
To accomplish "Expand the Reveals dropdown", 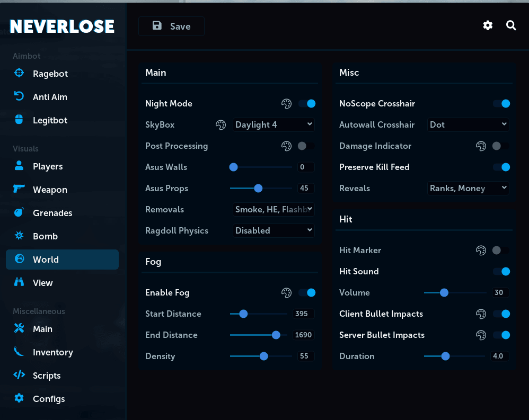I will click(x=468, y=189).
